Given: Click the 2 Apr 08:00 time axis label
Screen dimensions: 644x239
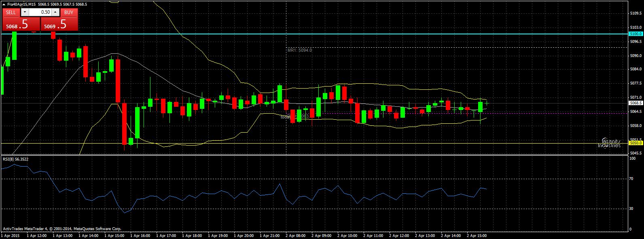Looking at the screenshot, I should (x=295, y=236).
